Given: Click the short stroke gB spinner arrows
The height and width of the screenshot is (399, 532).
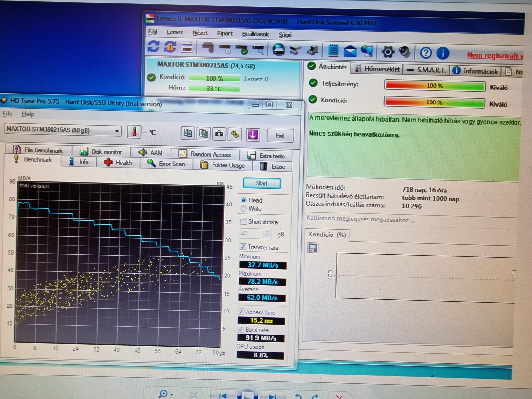Looking at the screenshot, I should click(268, 234).
